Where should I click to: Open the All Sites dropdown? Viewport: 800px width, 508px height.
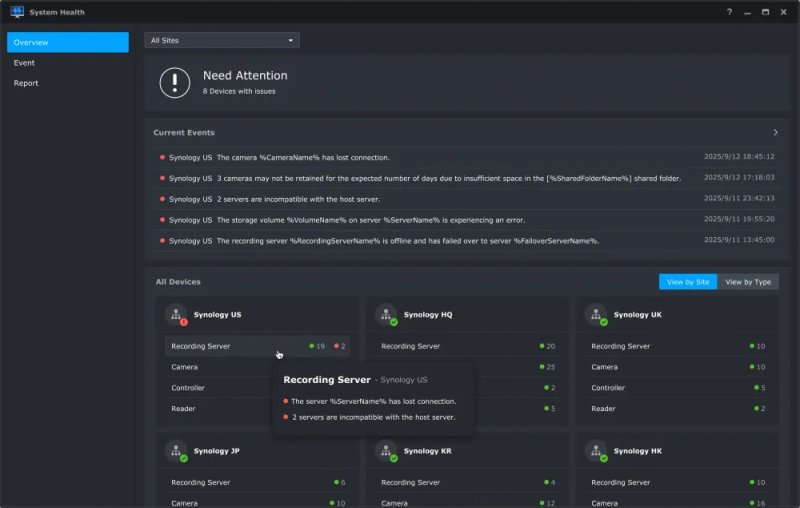pyautogui.click(x=222, y=40)
